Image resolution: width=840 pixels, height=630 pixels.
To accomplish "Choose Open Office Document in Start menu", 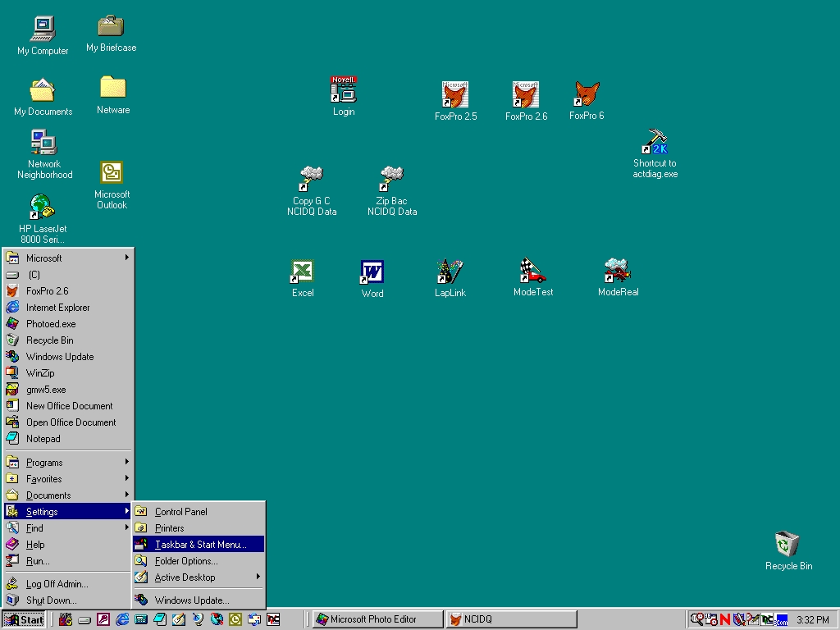I will [68, 422].
